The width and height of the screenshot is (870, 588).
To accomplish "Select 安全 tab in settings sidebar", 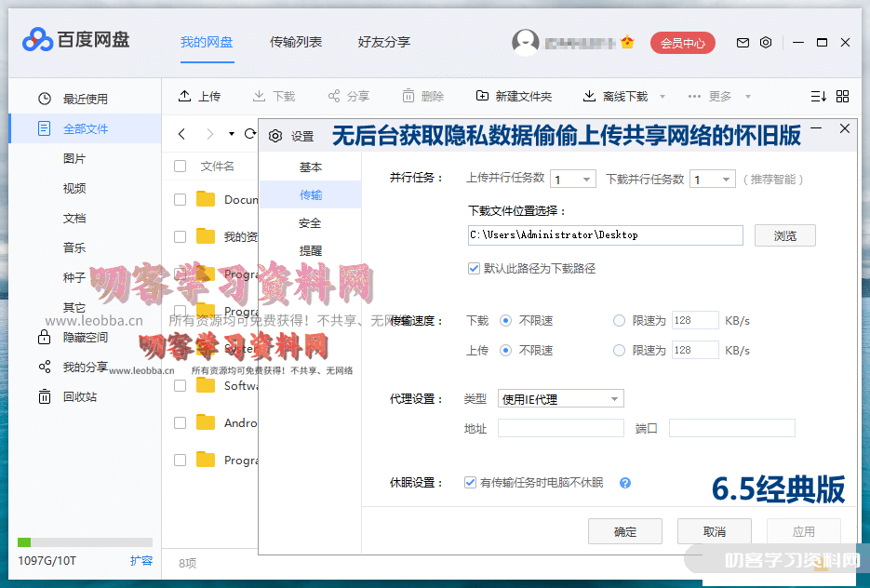I will pos(311,223).
